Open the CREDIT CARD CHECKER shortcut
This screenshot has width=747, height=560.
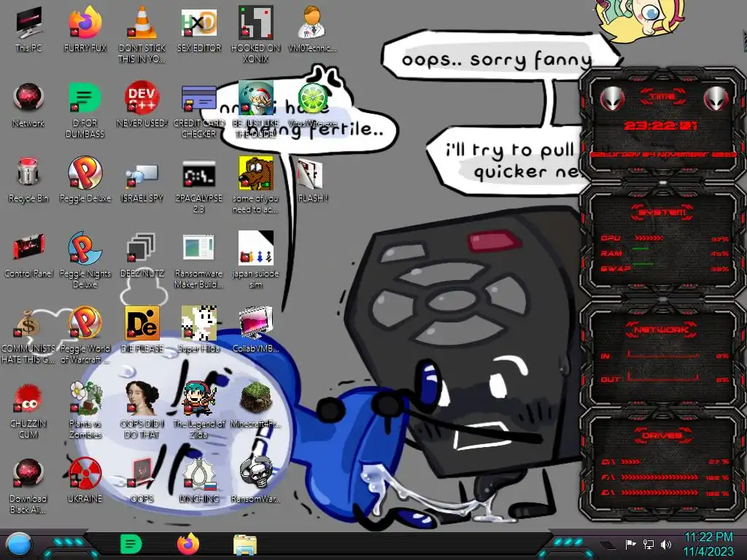point(199,111)
